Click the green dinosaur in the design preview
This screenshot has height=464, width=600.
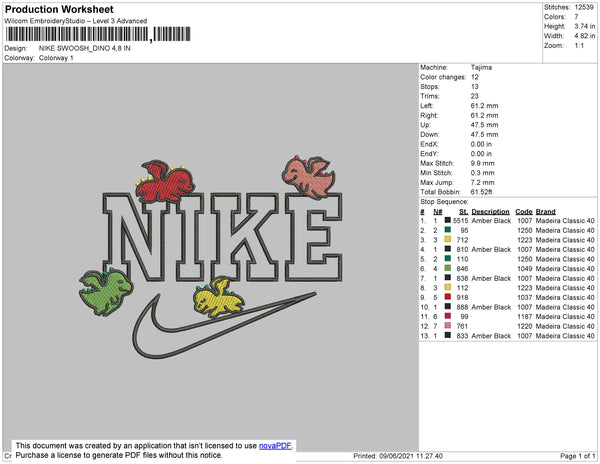click(x=106, y=291)
